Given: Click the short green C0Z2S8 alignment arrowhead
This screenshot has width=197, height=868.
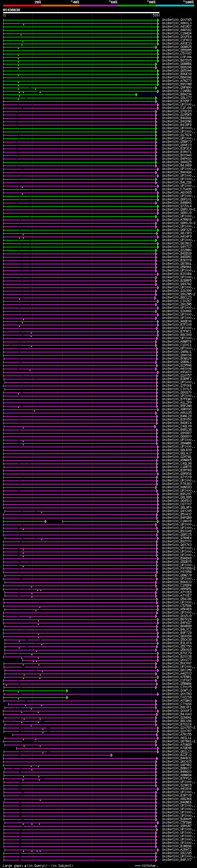Looking at the screenshot, I should click(67, 697).
